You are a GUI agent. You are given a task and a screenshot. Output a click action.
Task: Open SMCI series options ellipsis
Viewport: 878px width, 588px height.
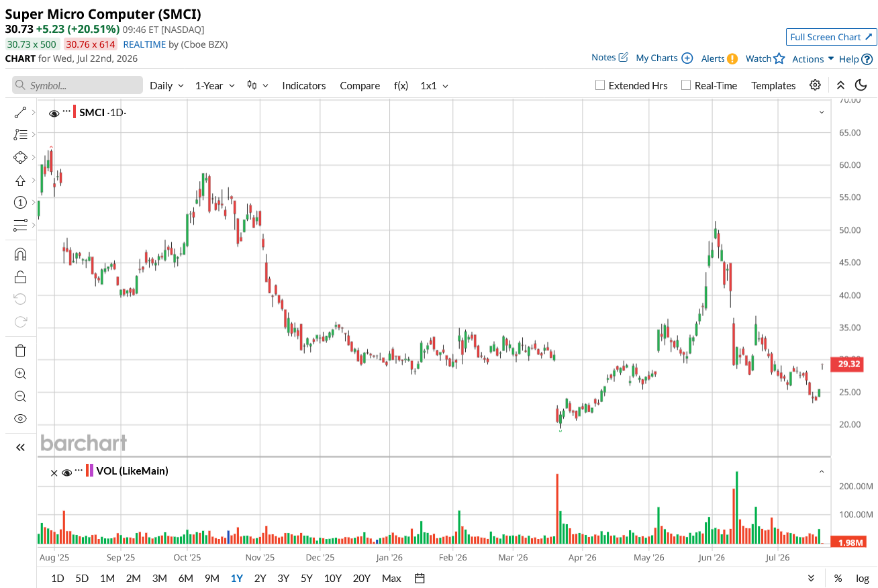click(66, 110)
